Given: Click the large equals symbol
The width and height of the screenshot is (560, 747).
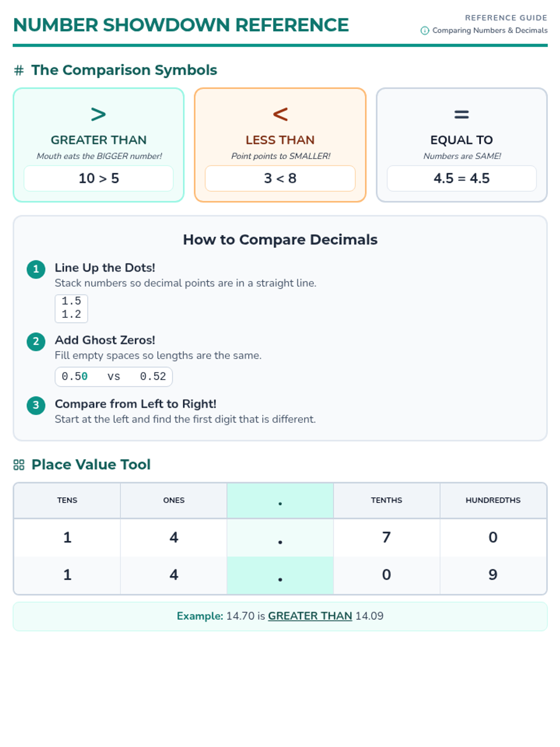Looking at the screenshot, I should 462,114.
